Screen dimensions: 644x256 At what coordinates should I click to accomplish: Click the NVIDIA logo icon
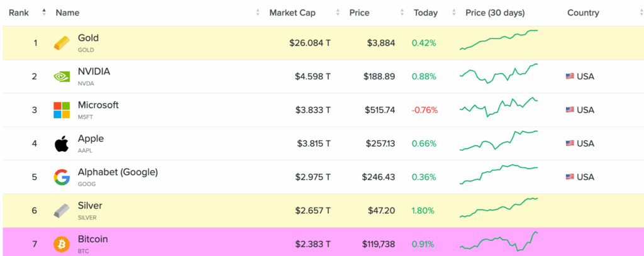tap(62, 77)
